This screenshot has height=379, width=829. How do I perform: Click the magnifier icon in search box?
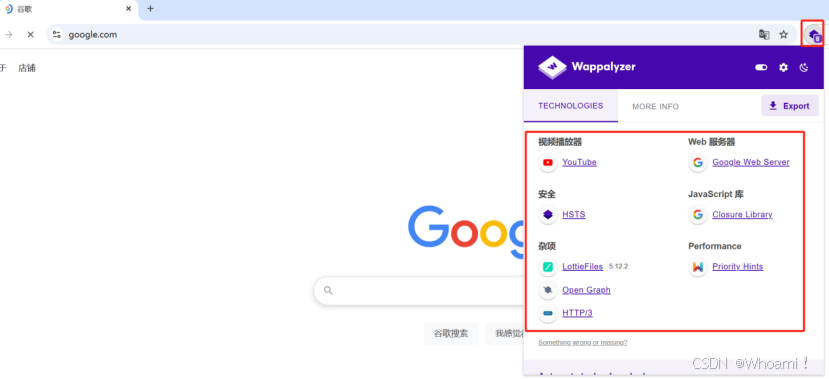coord(328,290)
